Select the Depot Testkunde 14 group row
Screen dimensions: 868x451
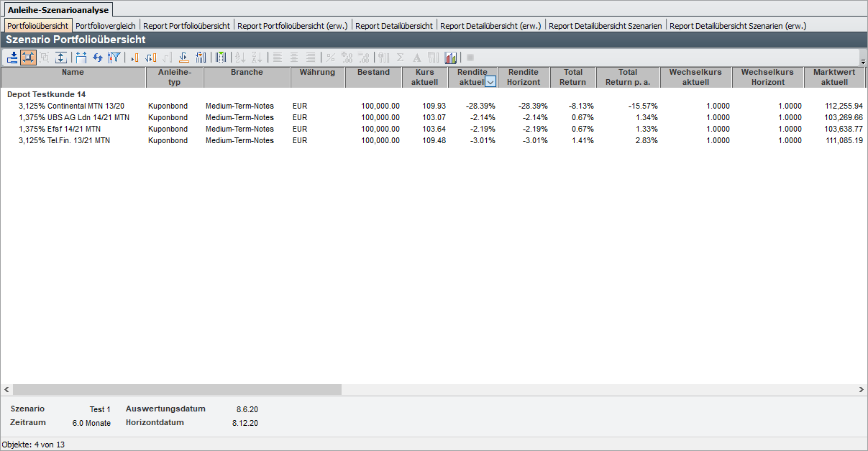[46, 94]
